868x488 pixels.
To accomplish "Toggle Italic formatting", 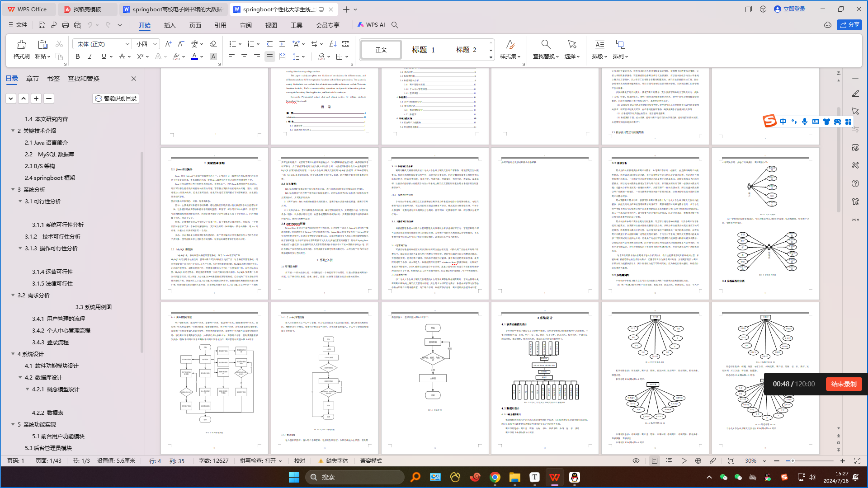I will 90,56.
